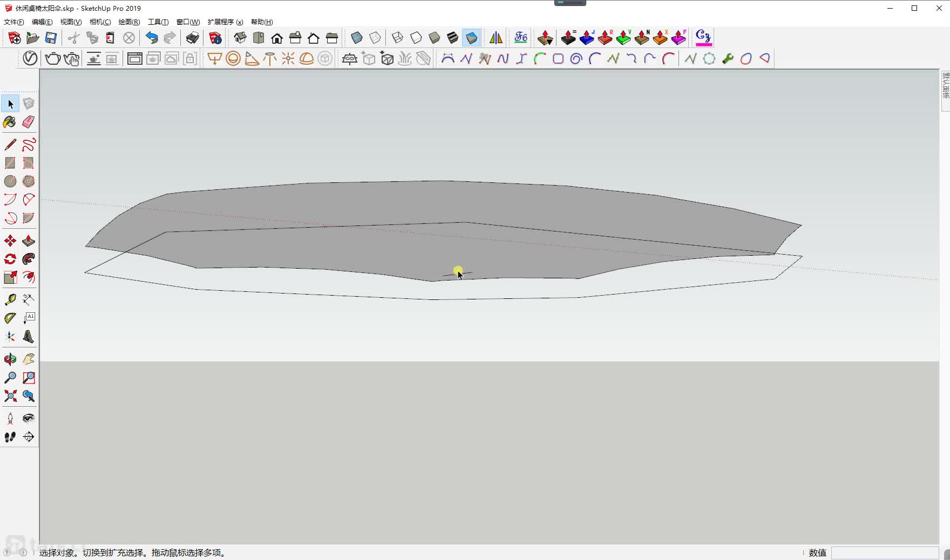The image size is (950, 560).
Task: Activate the Orbit tool
Action: click(x=10, y=359)
